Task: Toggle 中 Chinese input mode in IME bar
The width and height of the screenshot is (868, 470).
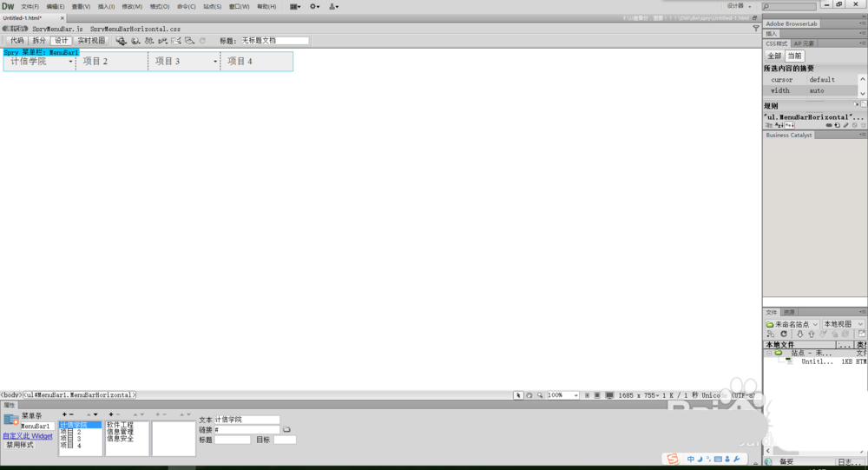Action: tap(690, 459)
